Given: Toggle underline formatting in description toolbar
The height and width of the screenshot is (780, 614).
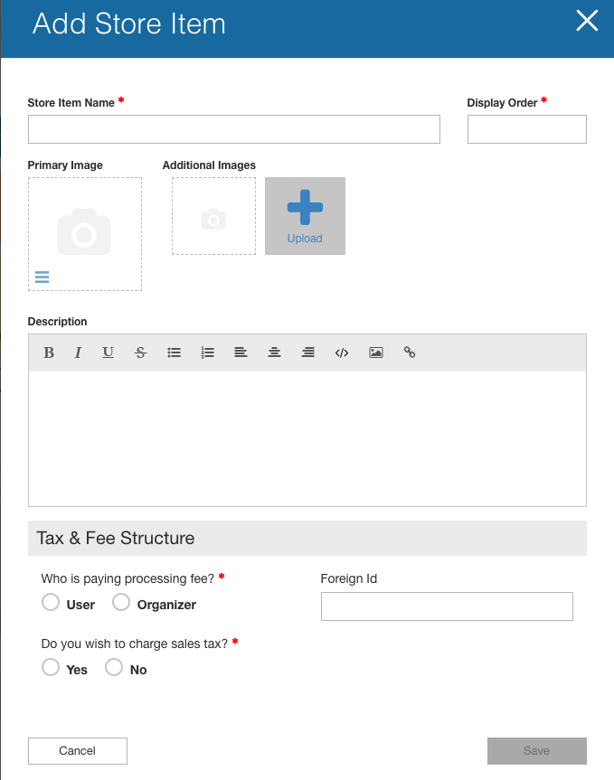Looking at the screenshot, I should point(108,353).
